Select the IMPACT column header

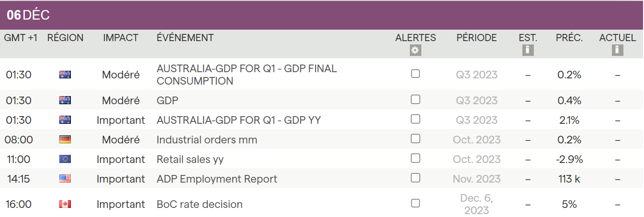tap(121, 38)
